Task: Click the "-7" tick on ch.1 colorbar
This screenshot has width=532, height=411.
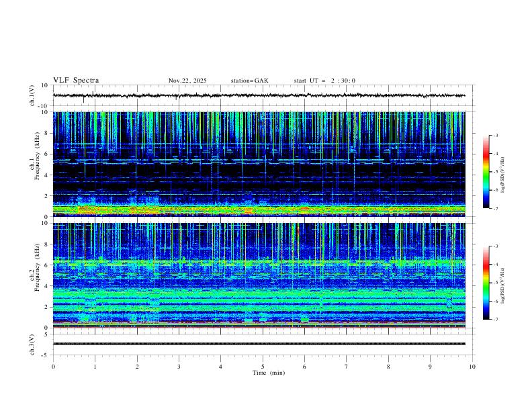Action: (x=495, y=208)
